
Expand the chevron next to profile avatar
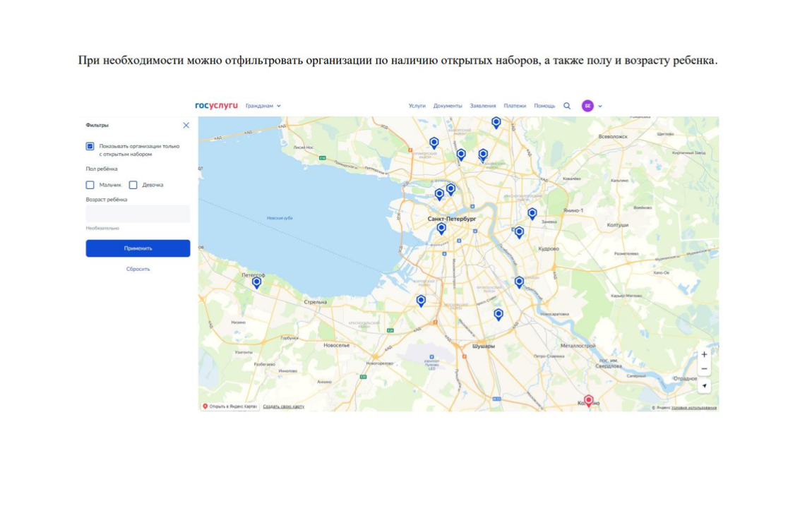(600, 106)
